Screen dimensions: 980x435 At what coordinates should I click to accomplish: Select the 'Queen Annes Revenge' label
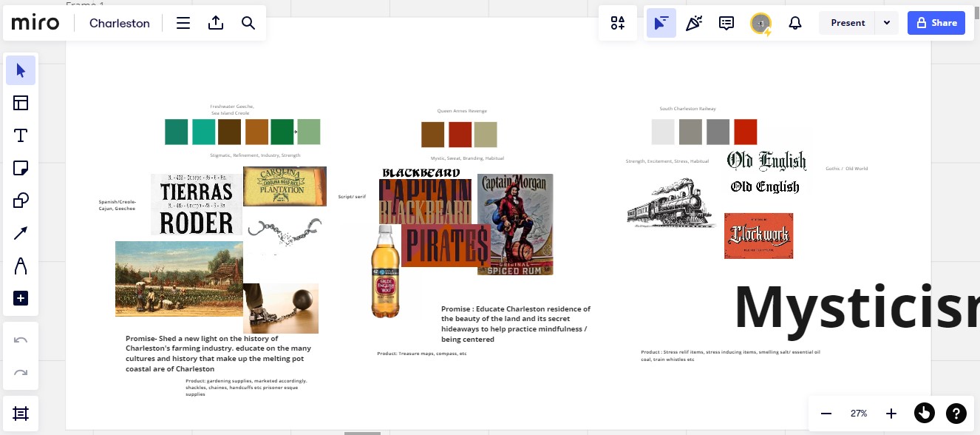462,111
